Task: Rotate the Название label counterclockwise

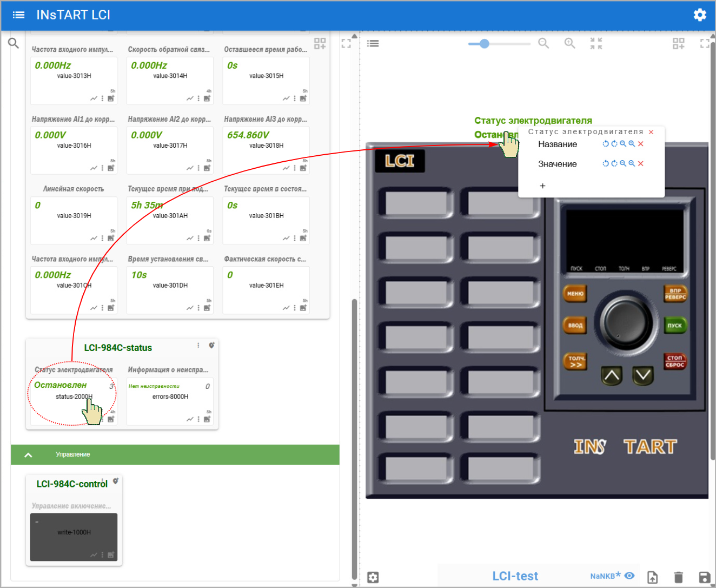Action: point(606,144)
